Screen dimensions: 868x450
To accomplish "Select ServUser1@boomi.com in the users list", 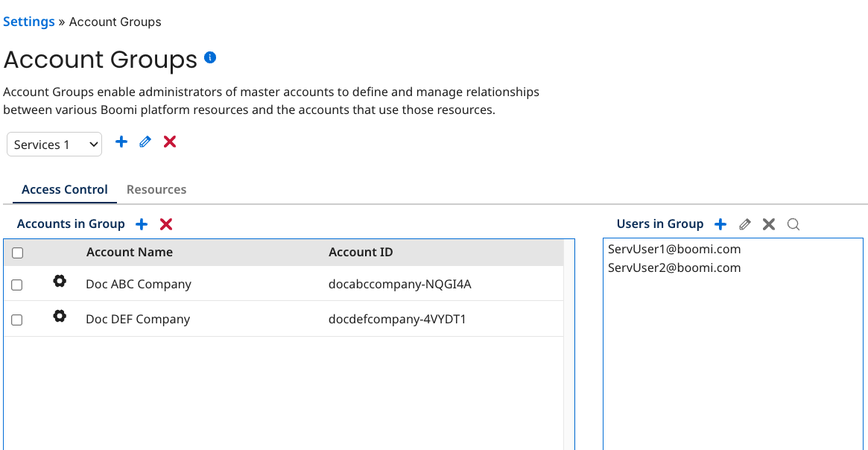I will tap(674, 248).
